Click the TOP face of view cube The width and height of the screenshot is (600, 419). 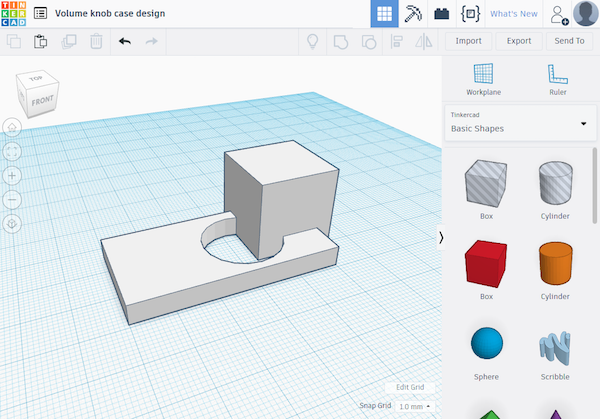tap(36, 78)
